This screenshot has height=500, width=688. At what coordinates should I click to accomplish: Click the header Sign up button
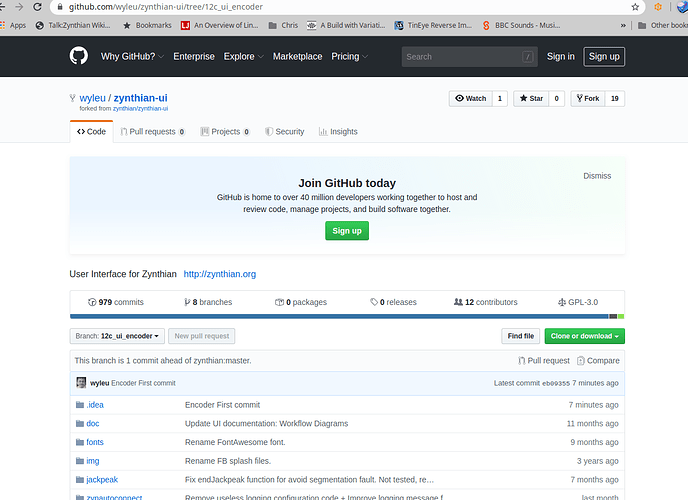pyautogui.click(x=604, y=57)
